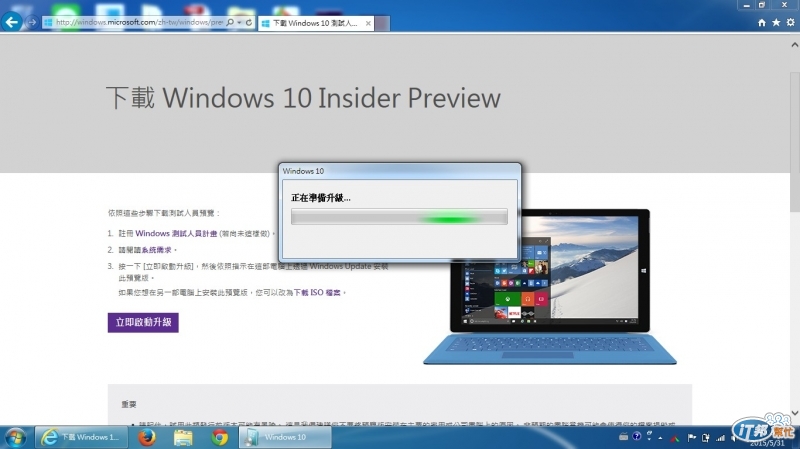Close the Internet Explorer window
Image resolution: width=800 pixels, height=449 pixels.
(x=785, y=5)
